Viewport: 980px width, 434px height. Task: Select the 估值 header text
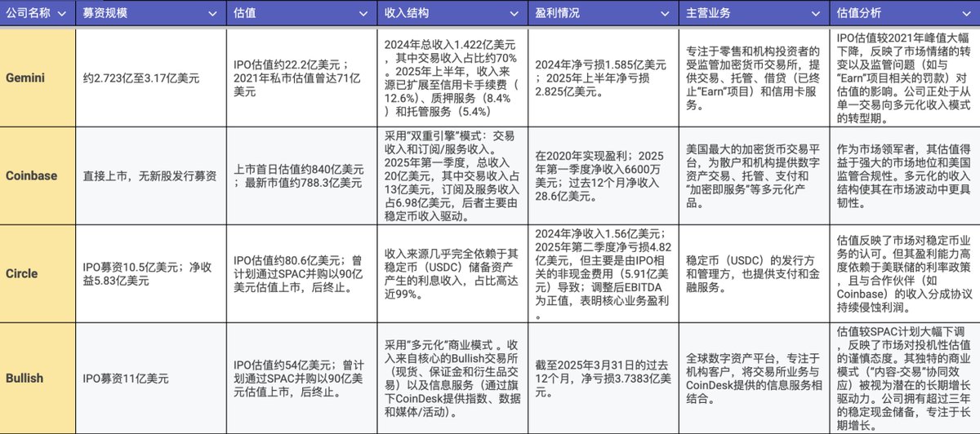[244, 15]
